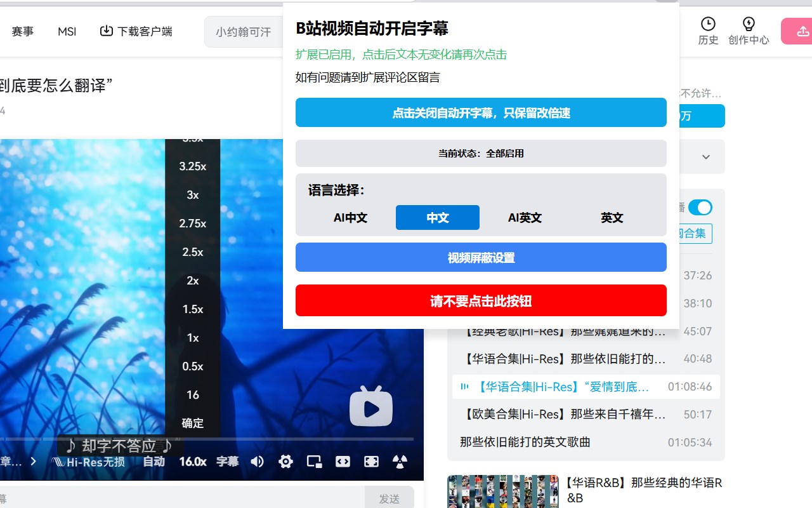
Task: Toggle widescreen mode icon
Action: click(x=343, y=462)
